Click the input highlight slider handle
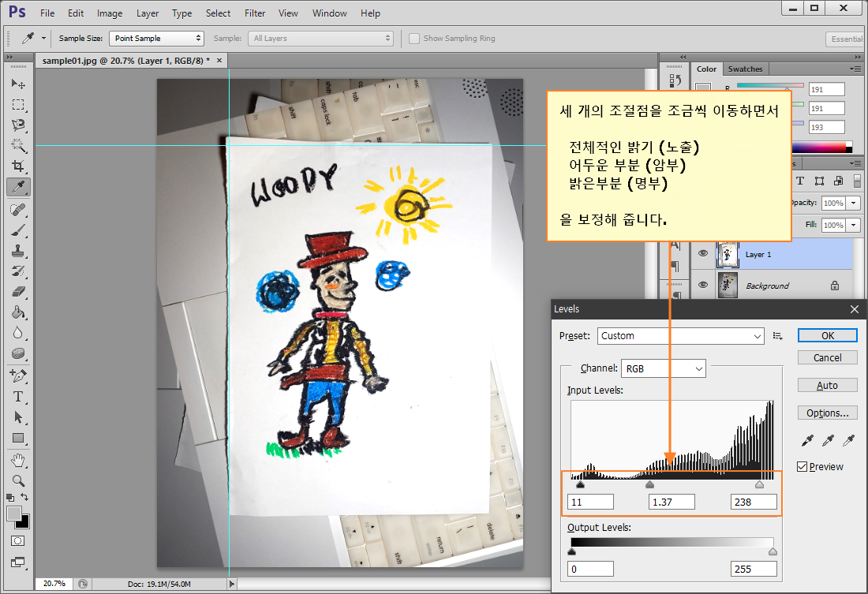Screen dimensions: 868x594 click(x=759, y=484)
